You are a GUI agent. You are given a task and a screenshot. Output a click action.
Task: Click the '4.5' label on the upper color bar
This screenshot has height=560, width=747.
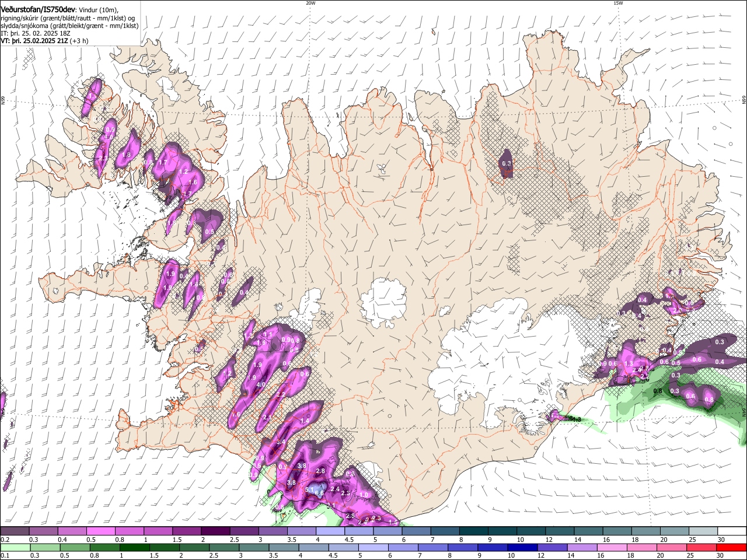349,540
